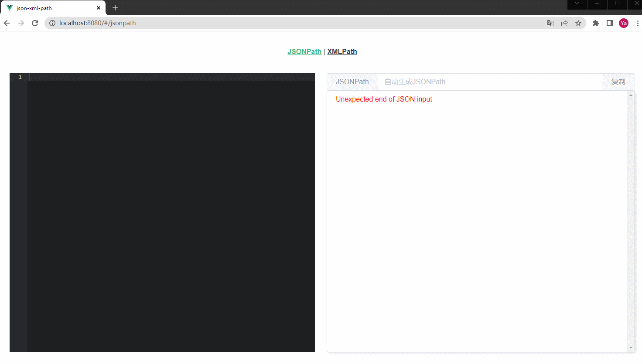Screen dimensions: 642x364
Task: Open the browser side panel icon
Action: (x=609, y=23)
